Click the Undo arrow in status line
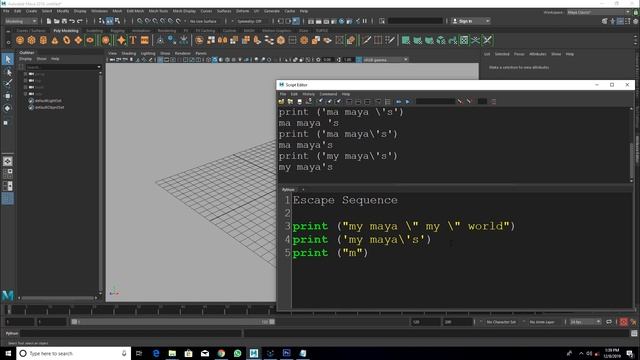Screen dimensions: 640x360 tap(72, 21)
